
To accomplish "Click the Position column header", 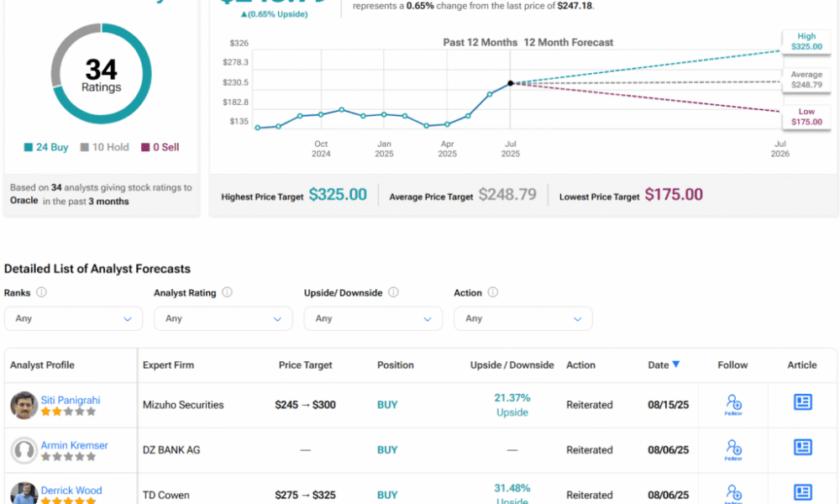I will click(x=396, y=365).
